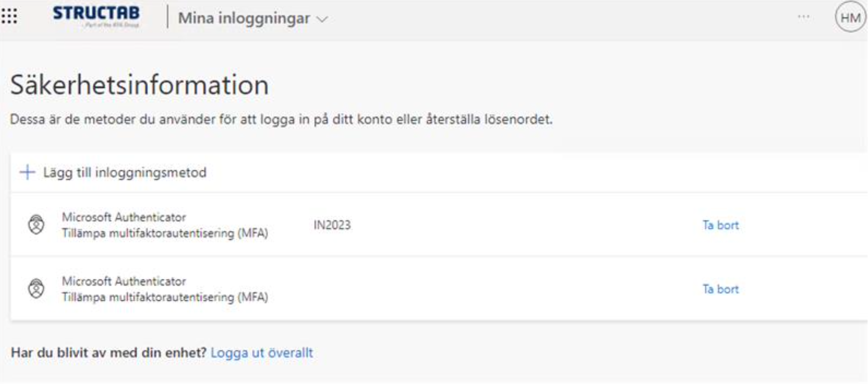The height and width of the screenshot is (384, 868).
Task: Click the IN2023 device name label
Action: coord(332,225)
